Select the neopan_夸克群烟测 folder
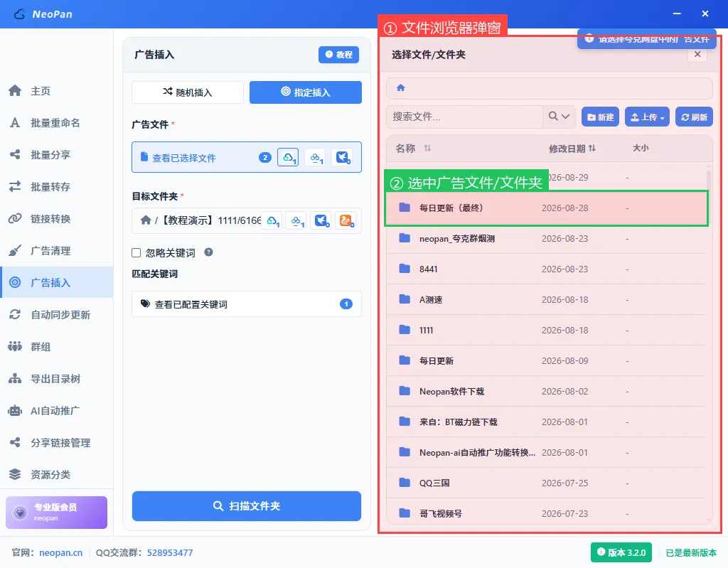728x568 pixels. coord(546,239)
